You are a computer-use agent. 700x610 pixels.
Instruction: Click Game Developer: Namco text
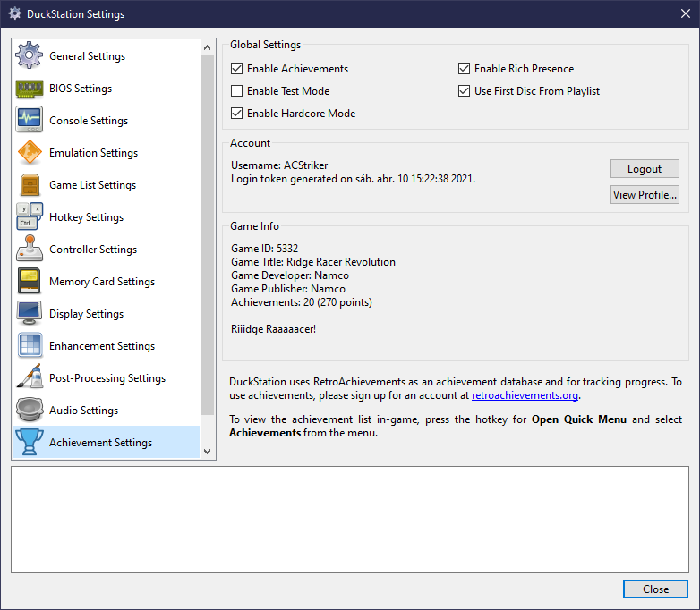pos(290,275)
